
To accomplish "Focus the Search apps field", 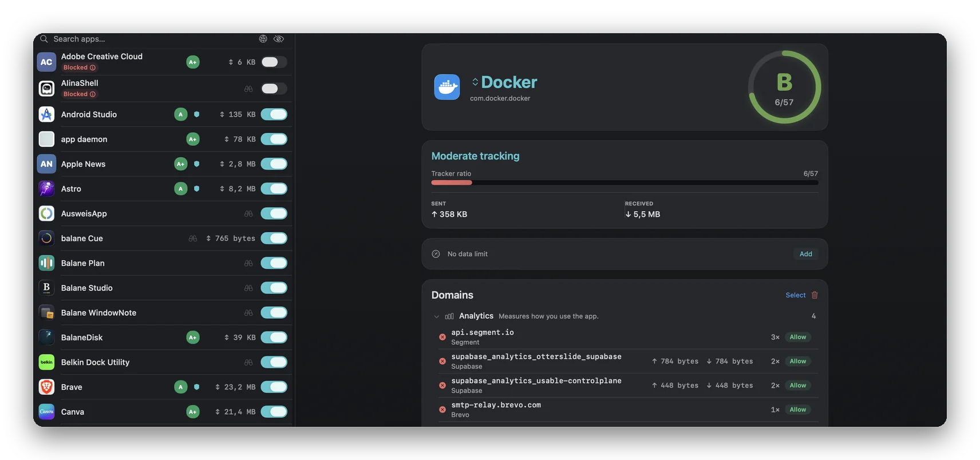I will [x=149, y=39].
